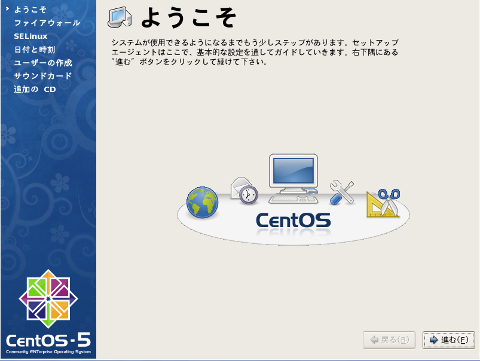Click the CentOS-5 sidebar logo text
This screenshot has height=361, width=480.
pyautogui.click(x=48, y=340)
